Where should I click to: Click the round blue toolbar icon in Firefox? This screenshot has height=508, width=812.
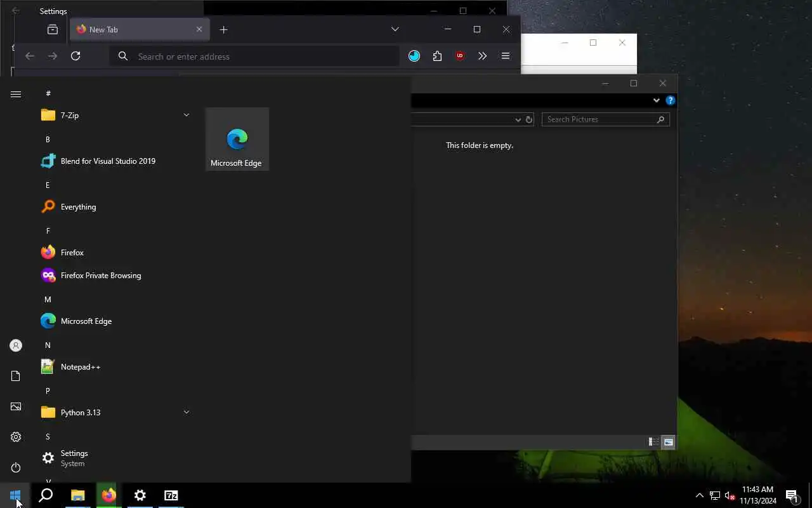pos(414,57)
